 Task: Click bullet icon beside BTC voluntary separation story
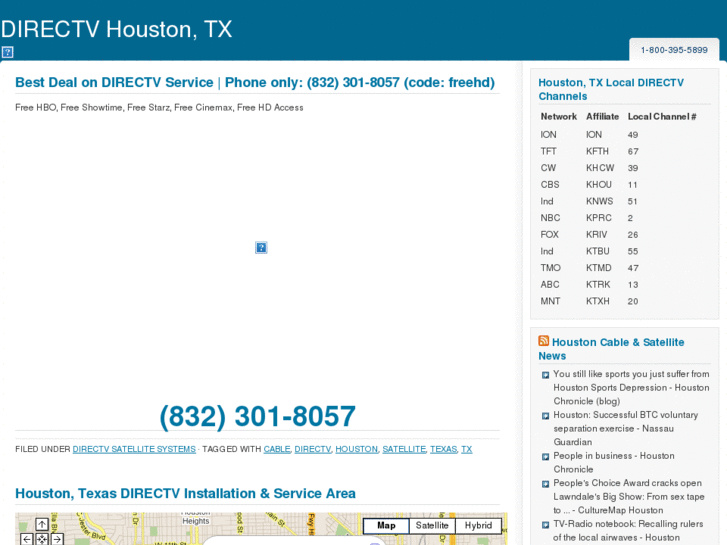tap(545, 416)
